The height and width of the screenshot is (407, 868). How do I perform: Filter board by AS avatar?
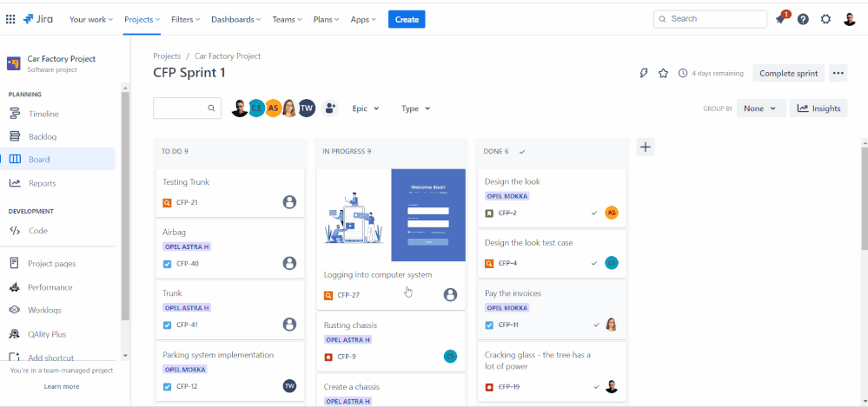273,108
